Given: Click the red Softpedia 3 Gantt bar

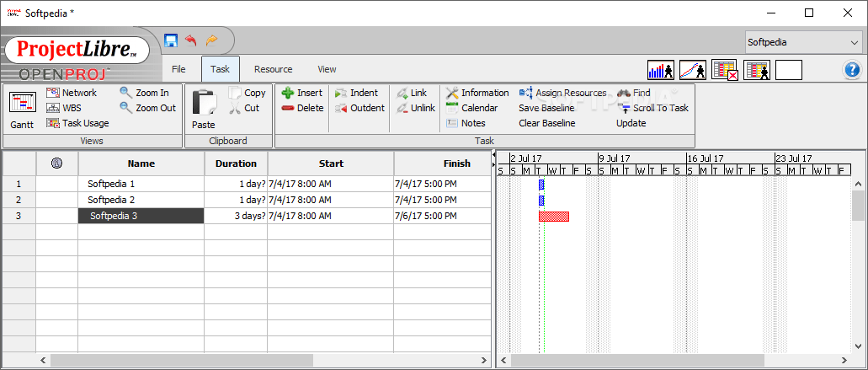Looking at the screenshot, I should pos(554,217).
